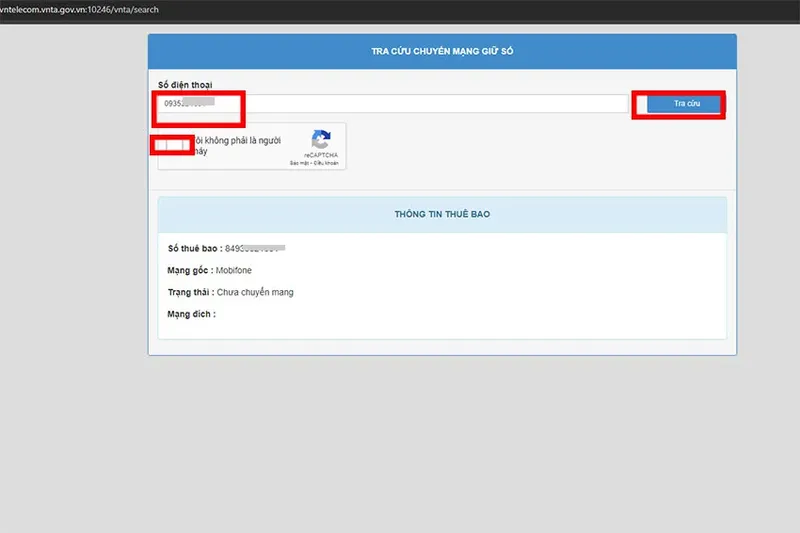
Task: Click the reCAPTCHA brand text under logo
Action: tap(321, 156)
